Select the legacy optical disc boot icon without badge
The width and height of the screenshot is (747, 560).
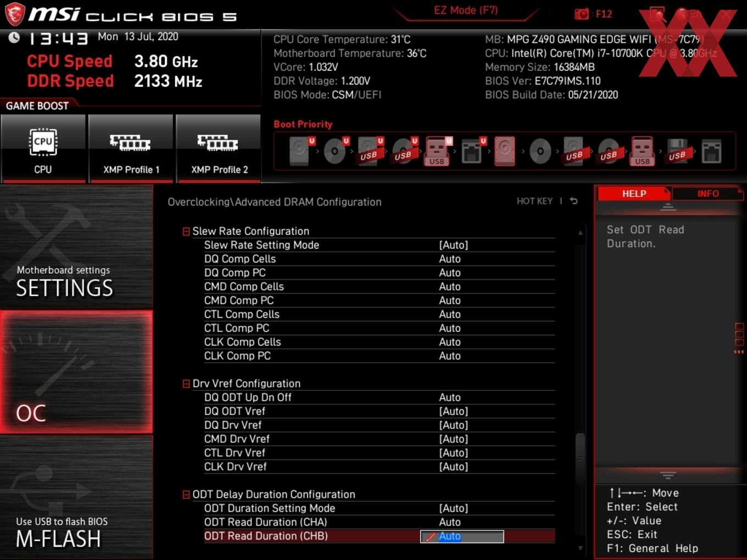(x=540, y=151)
